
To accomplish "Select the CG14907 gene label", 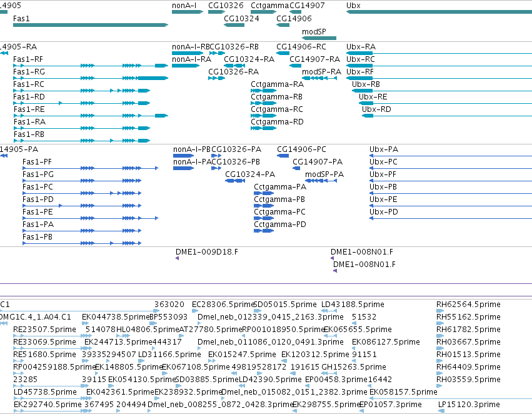I will coord(307,6).
